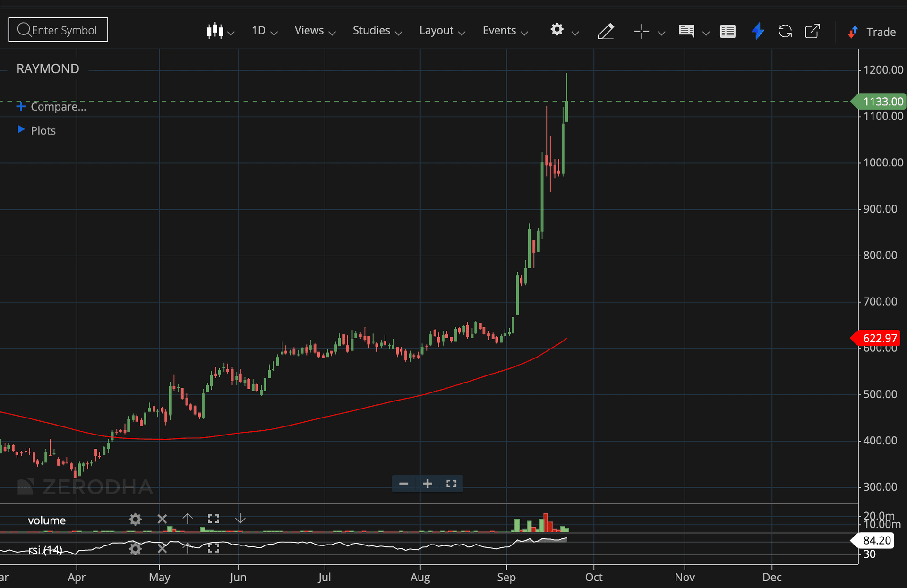Expand the chart settings dropdown arrow
The height and width of the screenshot is (588, 907).
tap(575, 33)
